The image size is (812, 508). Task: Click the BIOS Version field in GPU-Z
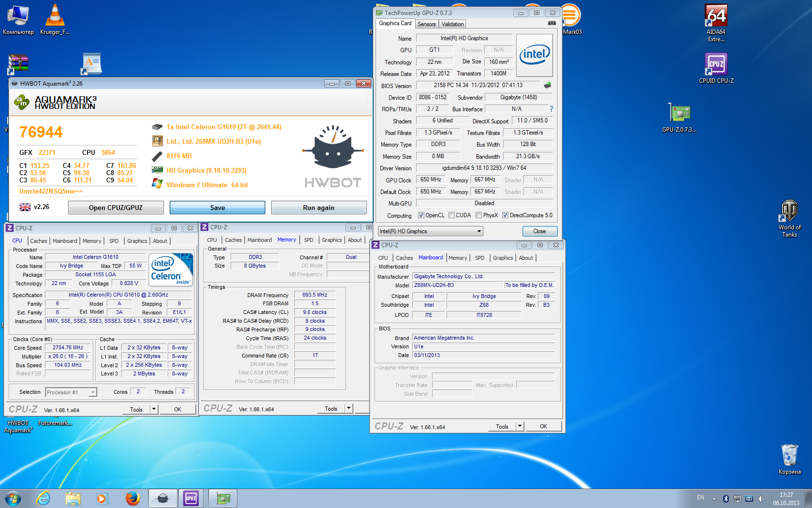(x=478, y=85)
